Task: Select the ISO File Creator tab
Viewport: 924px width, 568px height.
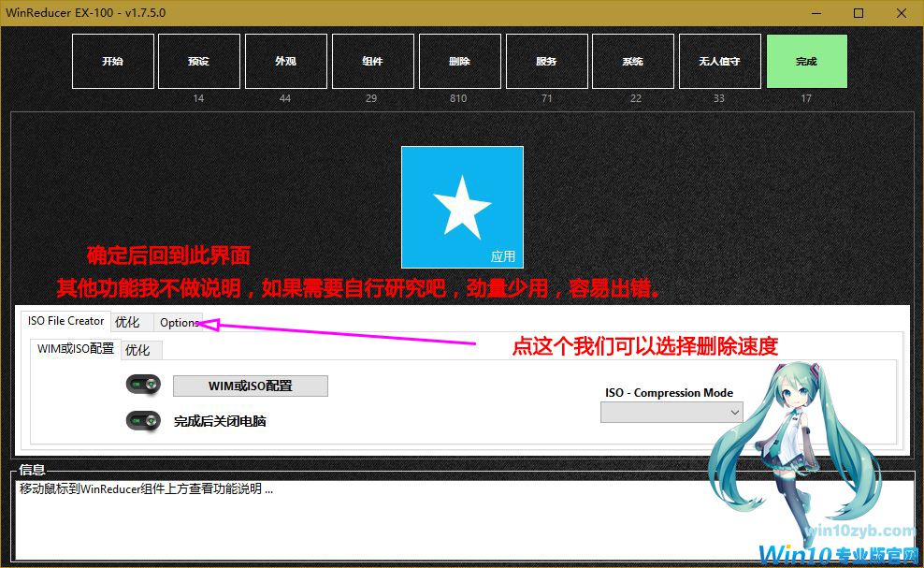Action: (x=66, y=321)
